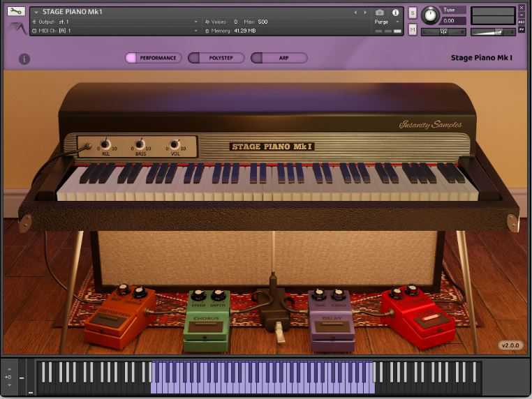Go to previous instrument arrow
Screen dimensions: 532x399
click(x=355, y=13)
